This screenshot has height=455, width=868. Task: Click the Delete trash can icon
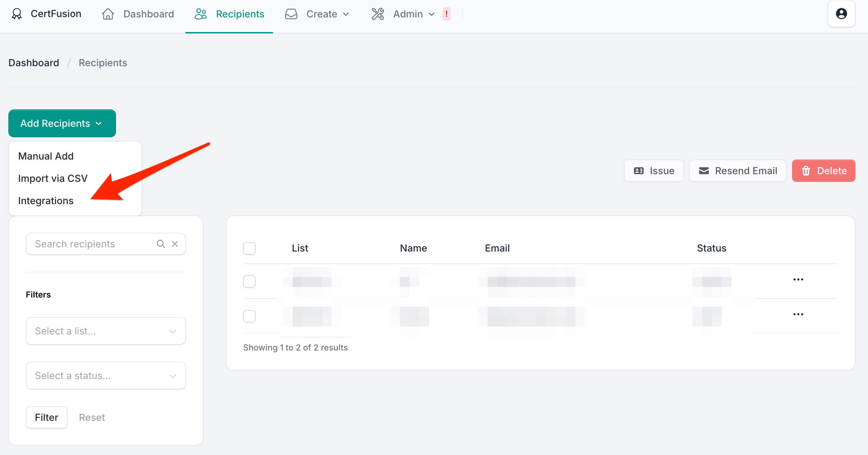(x=806, y=171)
